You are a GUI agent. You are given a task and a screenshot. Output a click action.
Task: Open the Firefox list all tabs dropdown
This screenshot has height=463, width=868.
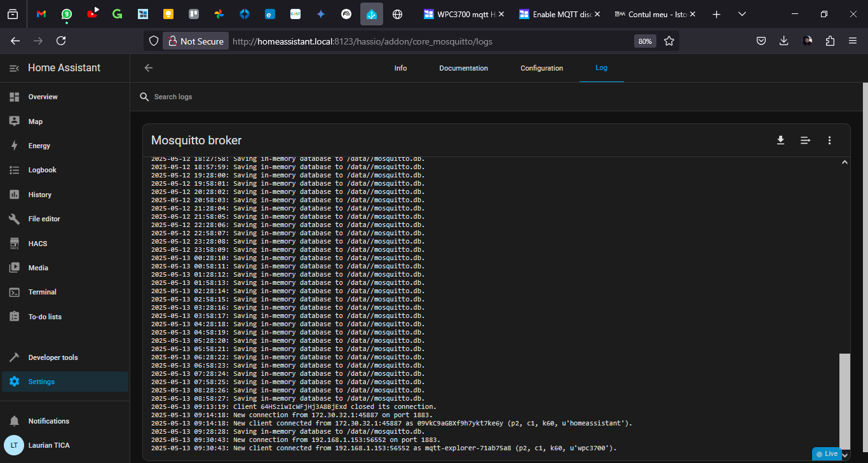[742, 14]
